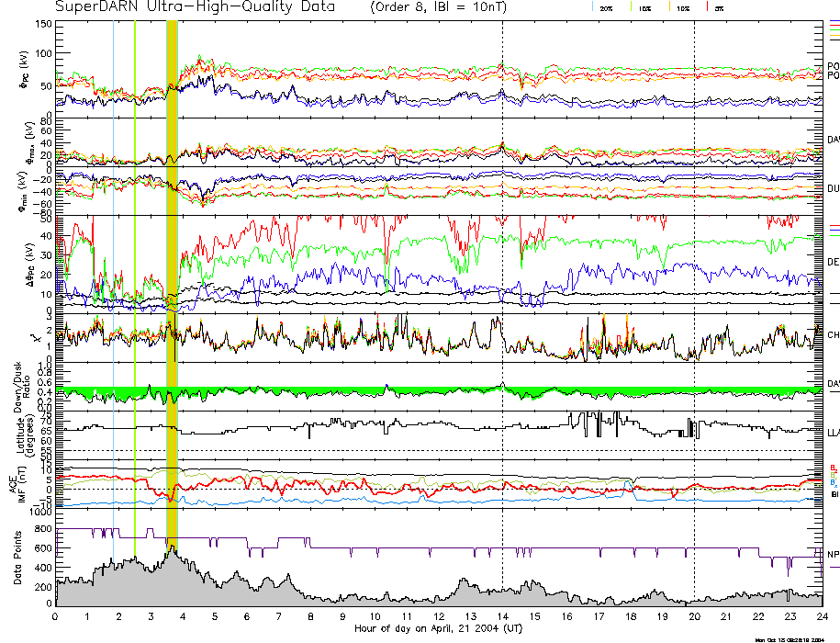Screen dimensions: 840x643
Task: Click the 5% red legend marker
Action: click(709, 7)
